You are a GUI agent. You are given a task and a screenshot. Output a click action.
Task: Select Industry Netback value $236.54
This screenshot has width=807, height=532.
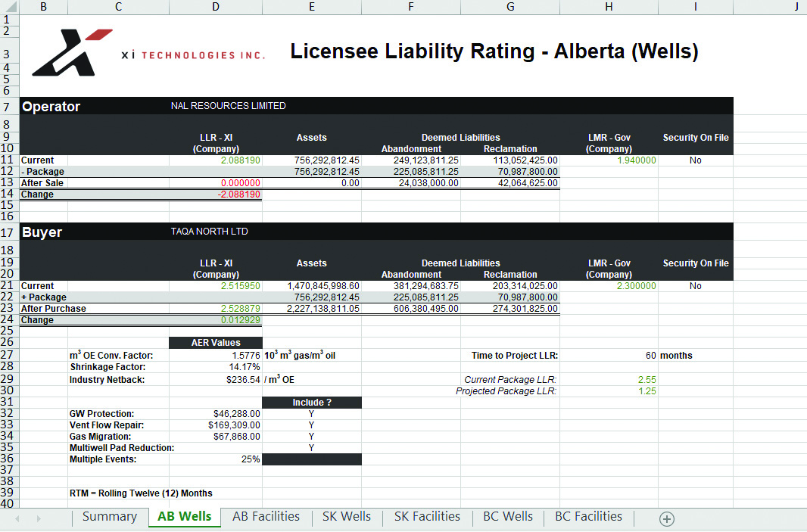244,380
